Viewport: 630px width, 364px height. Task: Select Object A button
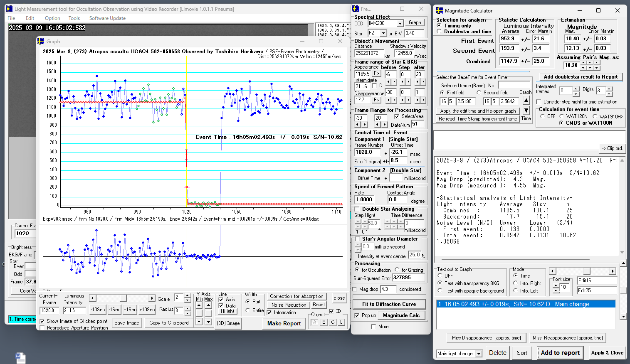pos(315,322)
